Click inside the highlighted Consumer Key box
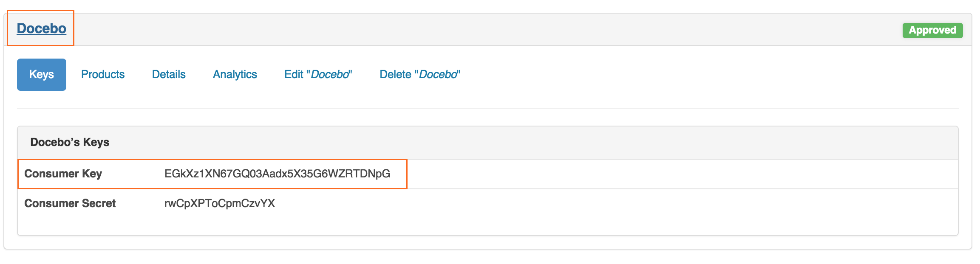The width and height of the screenshot is (980, 264). pyautogui.click(x=212, y=174)
